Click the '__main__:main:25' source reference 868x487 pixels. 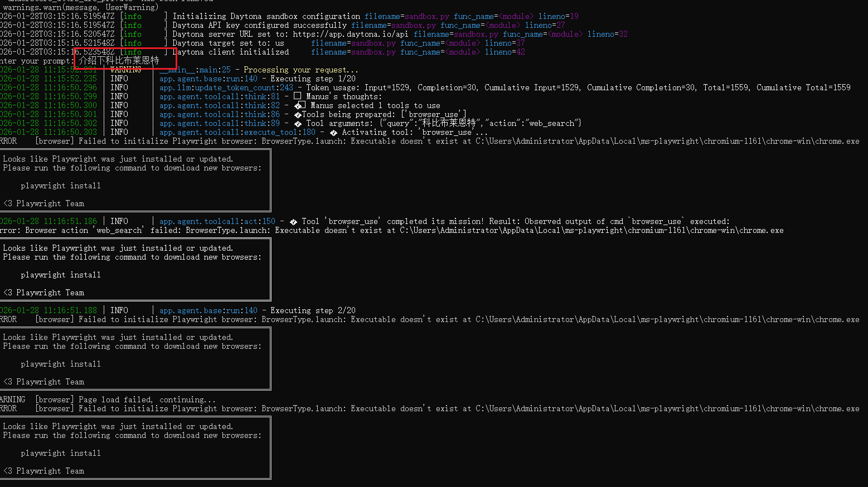tap(195, 70)
